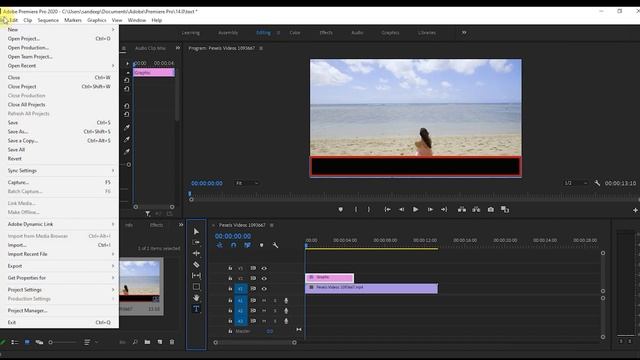This screenshot has width=640, height=360.
Task: Add marker in timeline panel
Action: coord(262,245)
